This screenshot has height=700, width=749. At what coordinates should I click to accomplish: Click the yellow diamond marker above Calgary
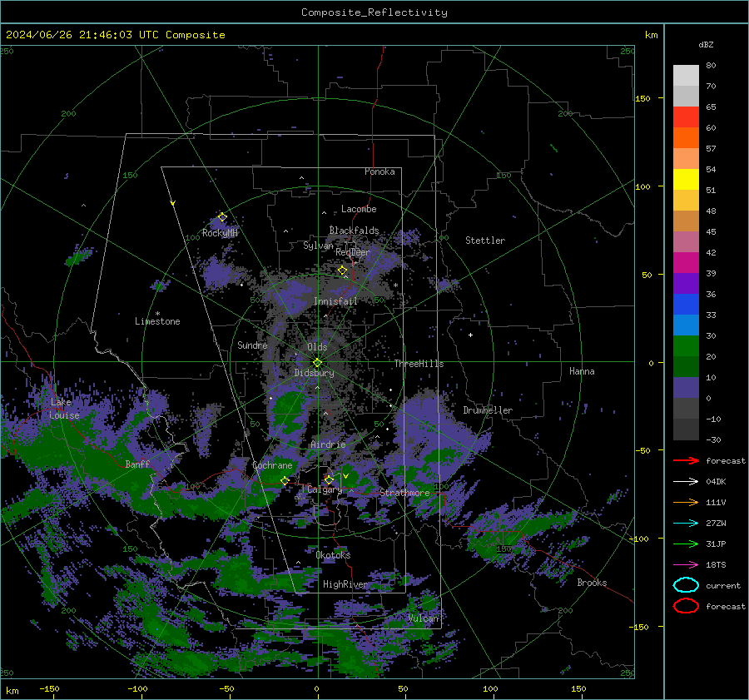click(329, 479)
